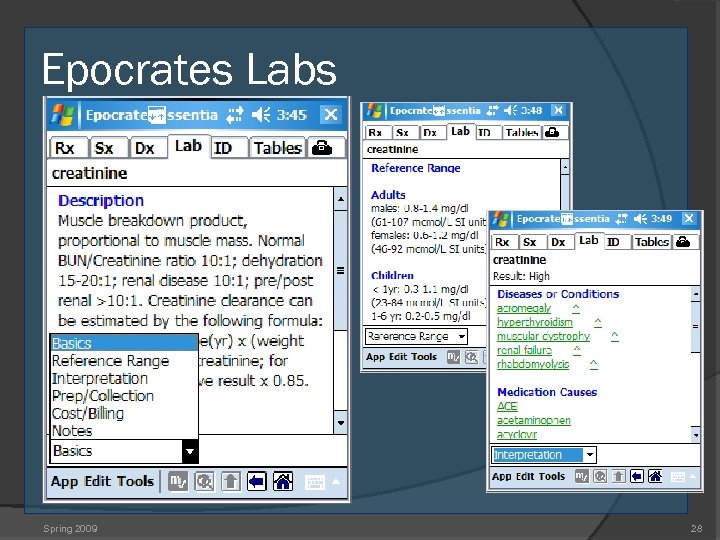The height and width of the screenshot is (540, 720).
Task: Click lookup icon in 3:48 window toolbar
Action: 471,357
